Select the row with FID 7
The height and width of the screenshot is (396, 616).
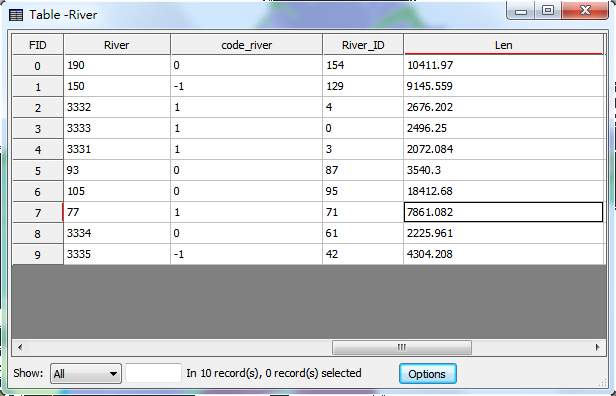(x=38, y=213)
